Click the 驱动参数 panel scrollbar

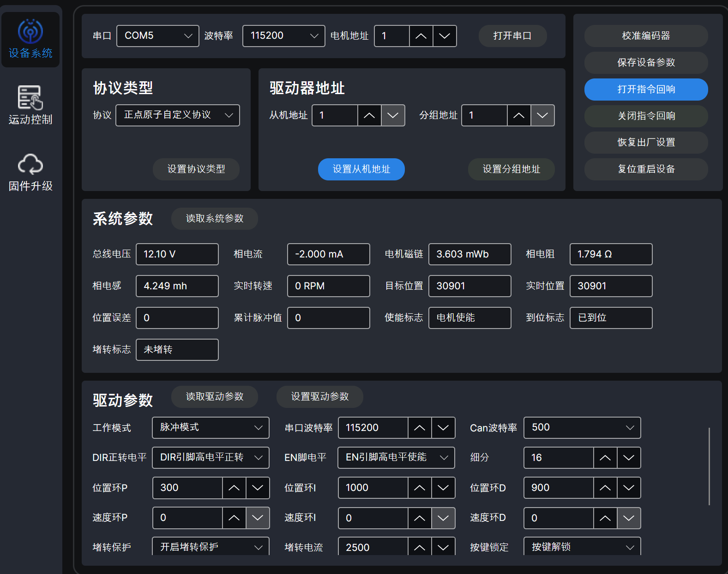click(709, 466)
